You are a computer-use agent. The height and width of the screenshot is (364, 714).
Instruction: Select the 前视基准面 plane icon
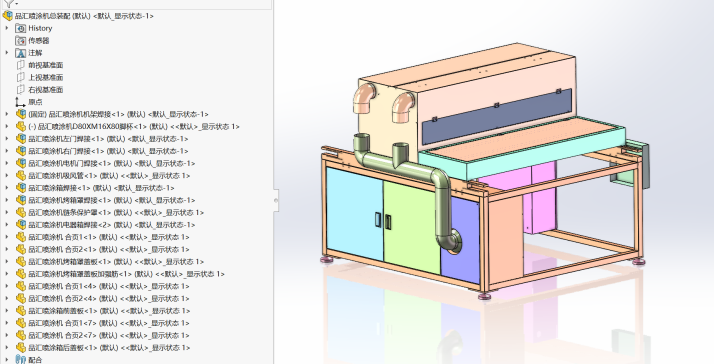coord(20,65)
